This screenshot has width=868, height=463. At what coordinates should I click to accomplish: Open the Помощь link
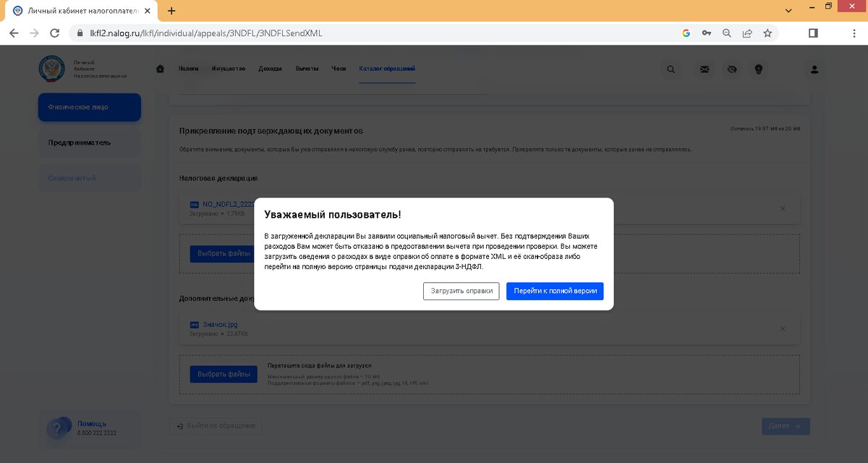tap(92, 423)
